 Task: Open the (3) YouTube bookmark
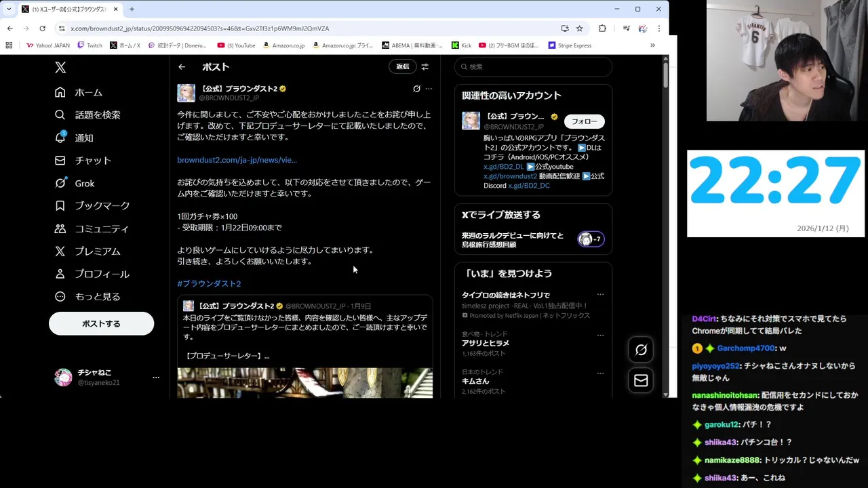(237, 45)
